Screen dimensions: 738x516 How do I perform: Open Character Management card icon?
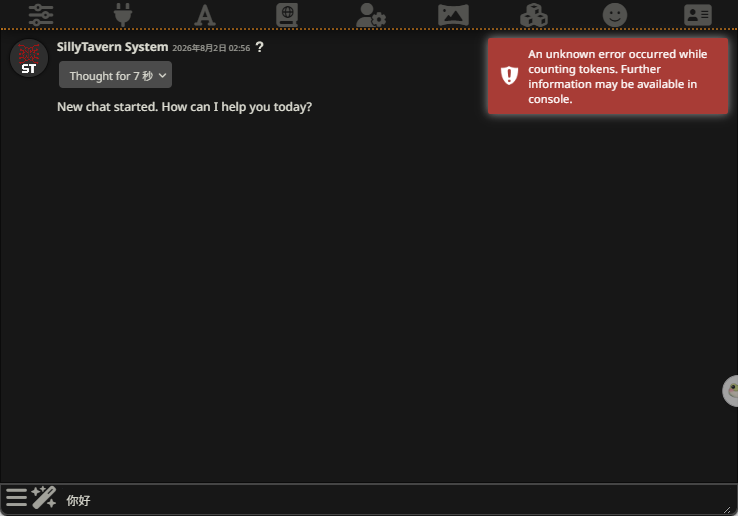698,15
